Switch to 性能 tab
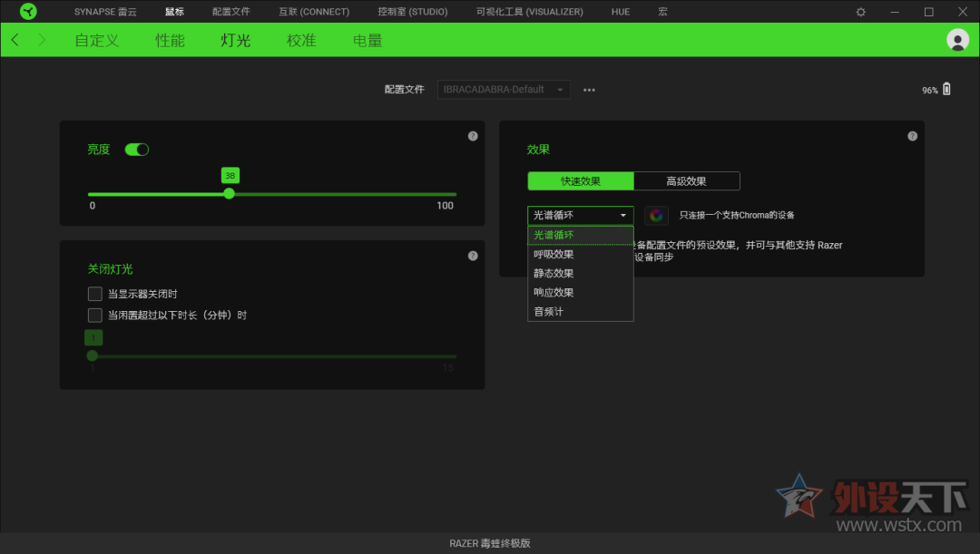Screen dimensions: 980x554 click(x=170, y=41)
